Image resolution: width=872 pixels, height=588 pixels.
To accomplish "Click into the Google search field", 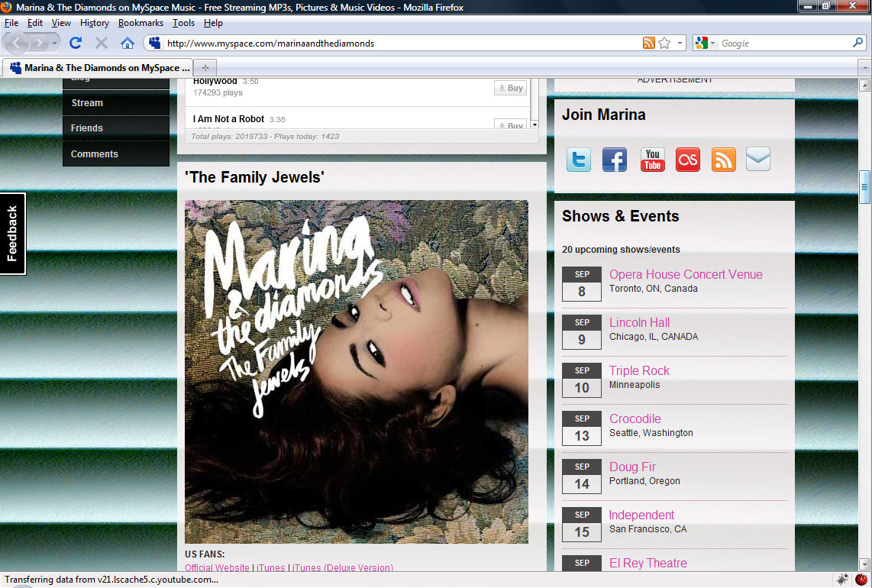I will click(x=784, y=43).
